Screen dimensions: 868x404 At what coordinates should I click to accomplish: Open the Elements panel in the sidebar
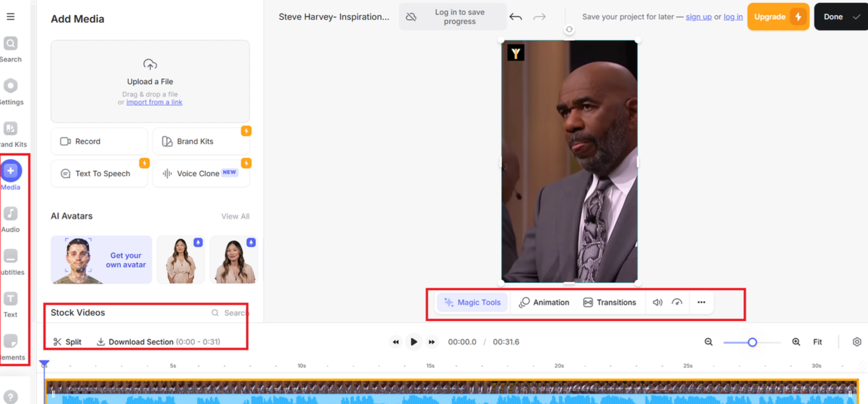tap(11, 347)
